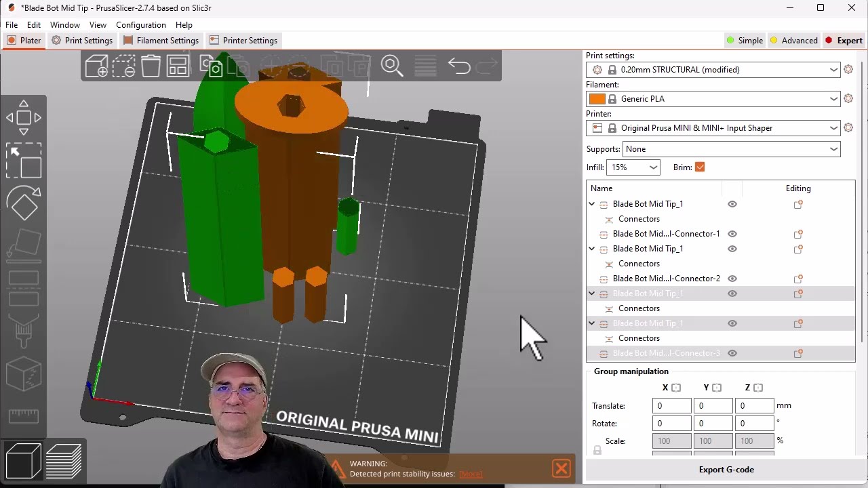Click the Translate X input field
The image size is (868, 488).
coord(672,406)
